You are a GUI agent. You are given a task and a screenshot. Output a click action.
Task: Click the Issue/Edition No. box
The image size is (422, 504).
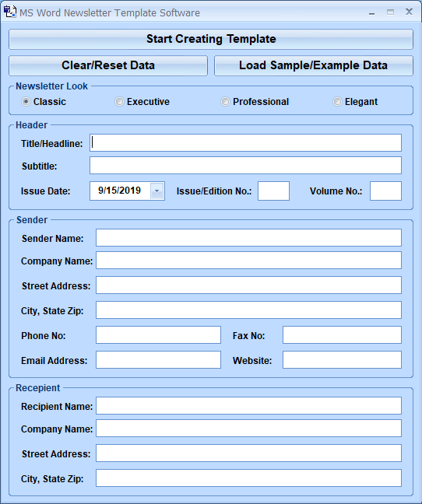(x=273, y=191)
